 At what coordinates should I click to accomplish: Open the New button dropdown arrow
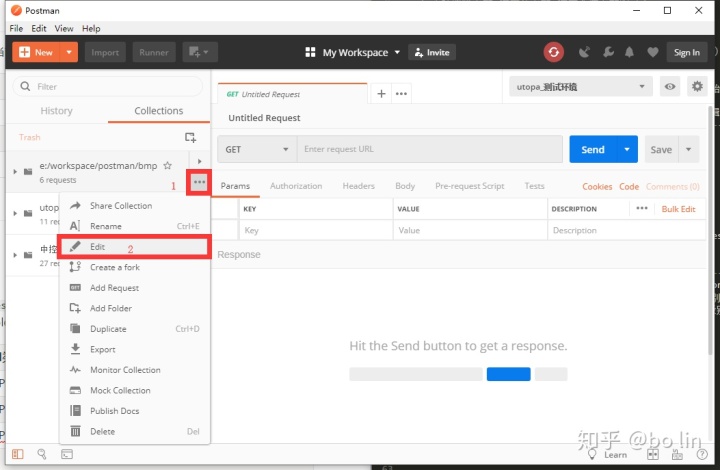pyautogui.click(x=69, y=52)
